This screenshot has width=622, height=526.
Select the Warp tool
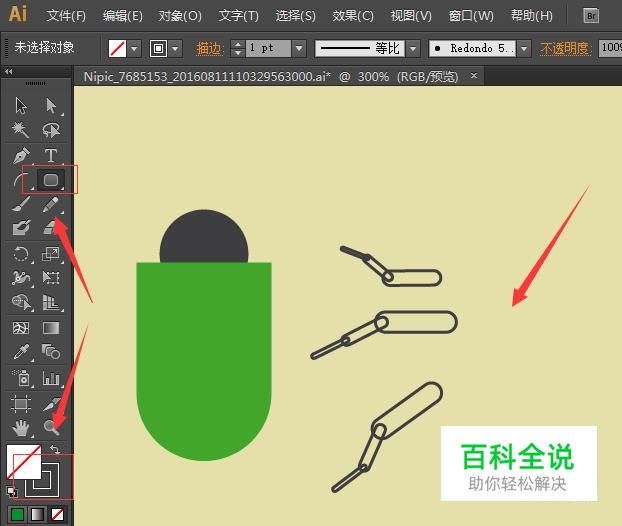tap(21, 278)
